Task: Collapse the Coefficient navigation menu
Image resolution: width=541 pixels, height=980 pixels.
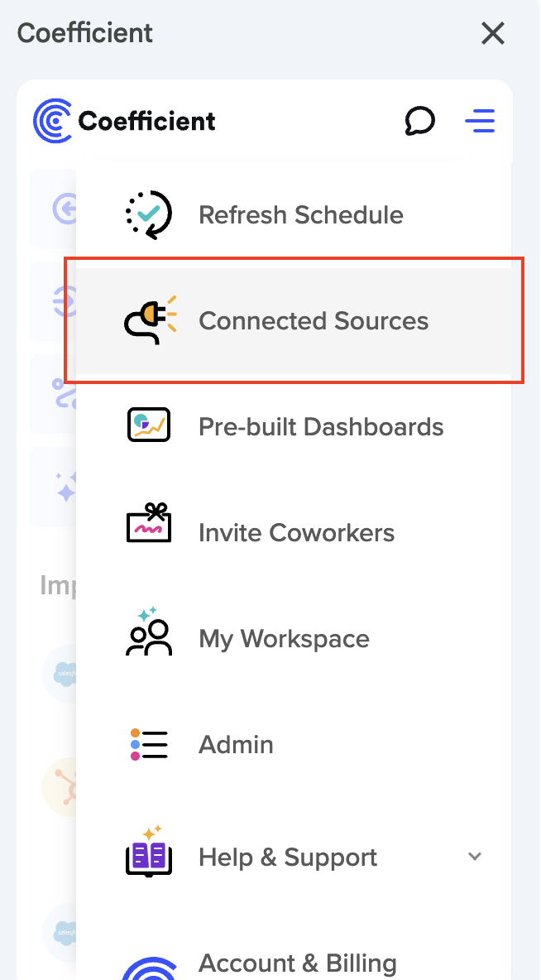Action: tap(480, 121)
